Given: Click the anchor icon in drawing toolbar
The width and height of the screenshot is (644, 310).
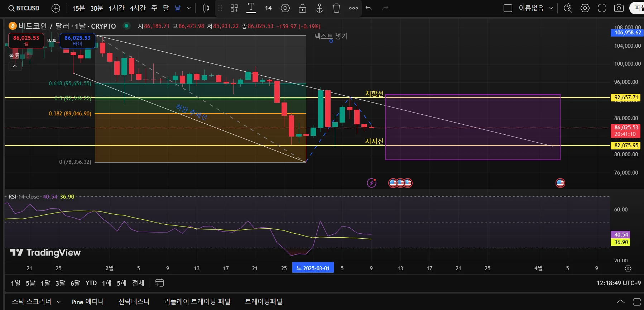Looking at the screenshot, I should pyautogui.click(x=319, y=8).
